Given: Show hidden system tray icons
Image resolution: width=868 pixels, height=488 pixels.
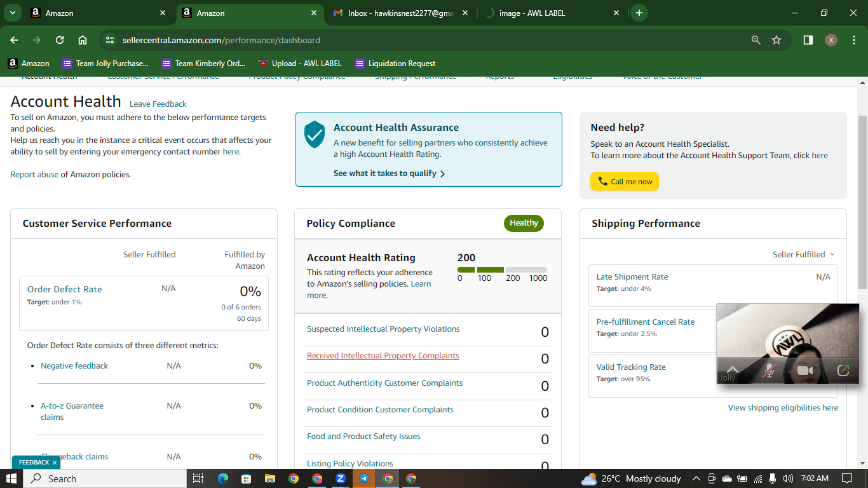Looking at the screenshot, I should [696, 478].
